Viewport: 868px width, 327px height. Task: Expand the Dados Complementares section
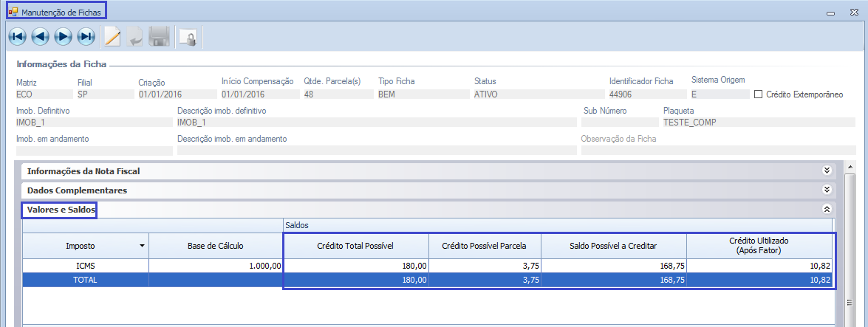pyautogui.click(x=827, y=190)
